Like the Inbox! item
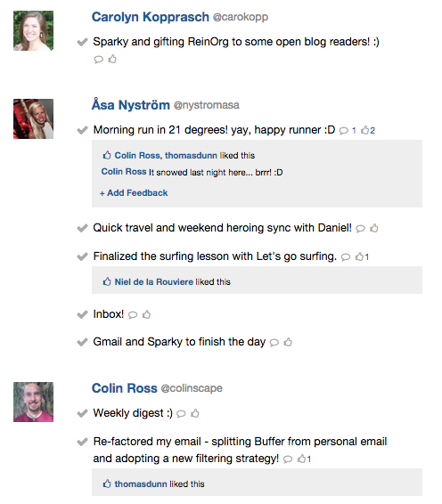Viewport: 442px width, 504px height. (x=146, y=314)
